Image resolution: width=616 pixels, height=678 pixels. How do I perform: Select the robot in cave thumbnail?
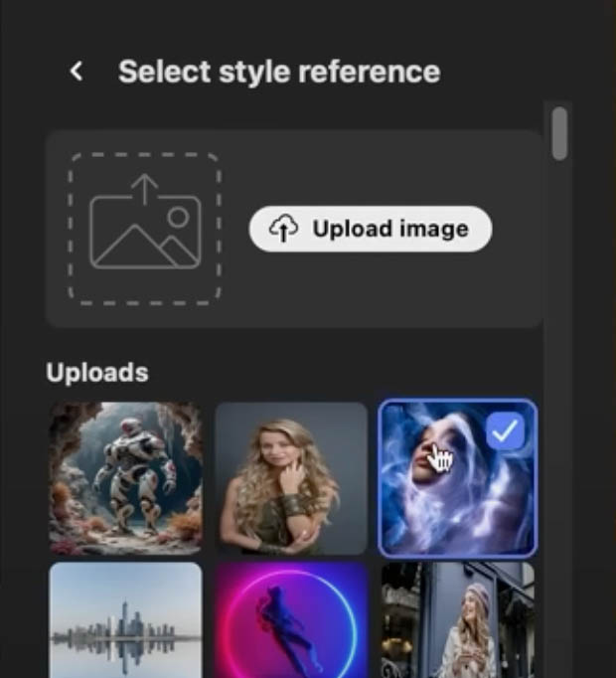125,477
